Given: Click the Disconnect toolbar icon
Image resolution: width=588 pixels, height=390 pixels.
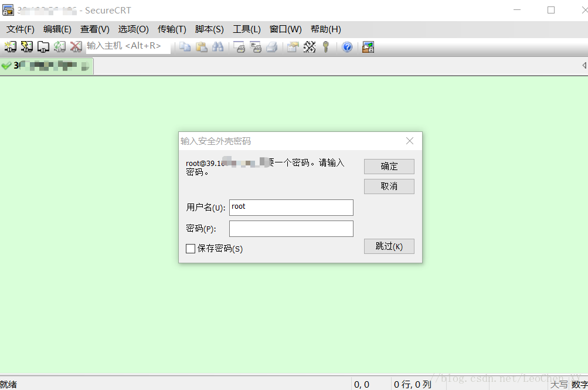Looking at the screenshot, I should pyautogui.click(x=76, y=47).
